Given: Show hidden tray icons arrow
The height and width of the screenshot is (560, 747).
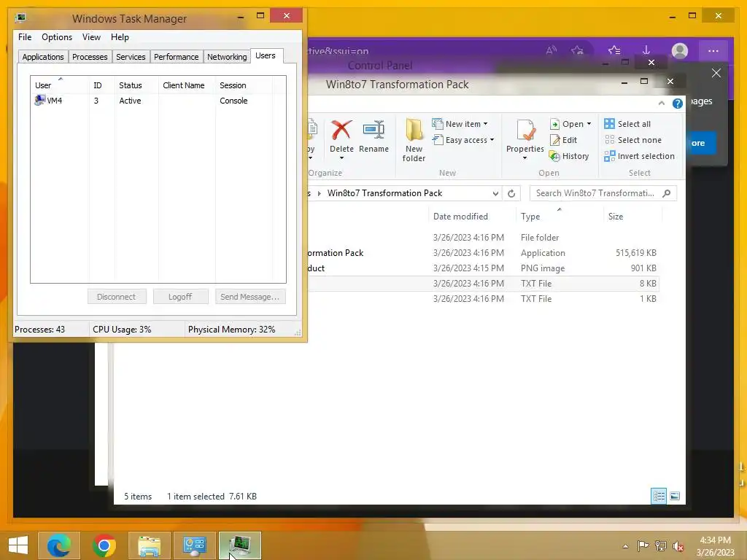Looking at the screenshot, I should (x=625, y=546).
